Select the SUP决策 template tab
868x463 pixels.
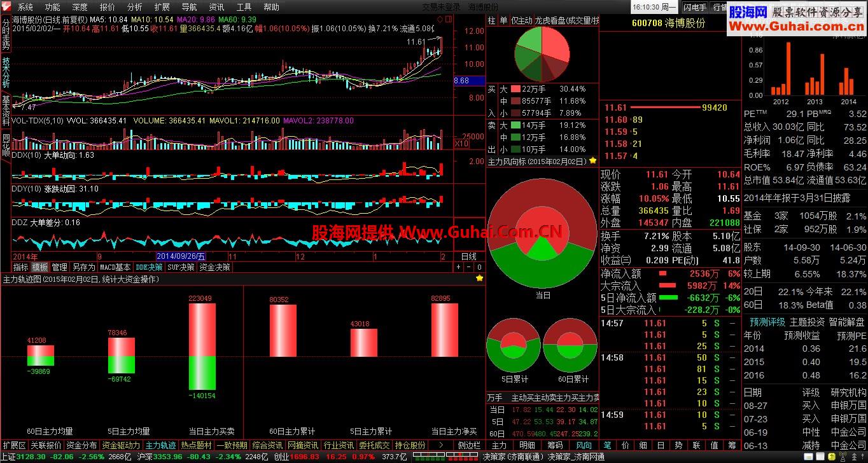[181, 268]
